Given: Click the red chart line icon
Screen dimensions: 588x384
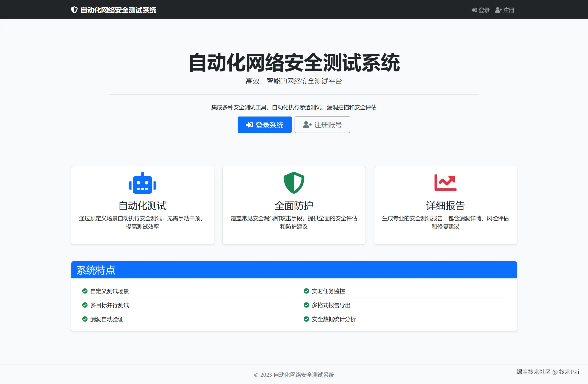Looking at the screenshot, I should point(445,183).
